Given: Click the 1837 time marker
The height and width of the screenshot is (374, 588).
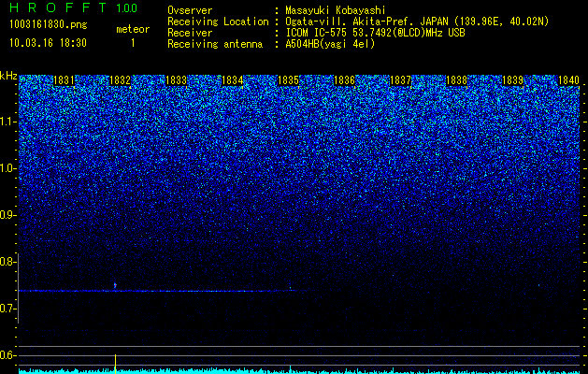Looking at the screenshot, I should point(400,80).
